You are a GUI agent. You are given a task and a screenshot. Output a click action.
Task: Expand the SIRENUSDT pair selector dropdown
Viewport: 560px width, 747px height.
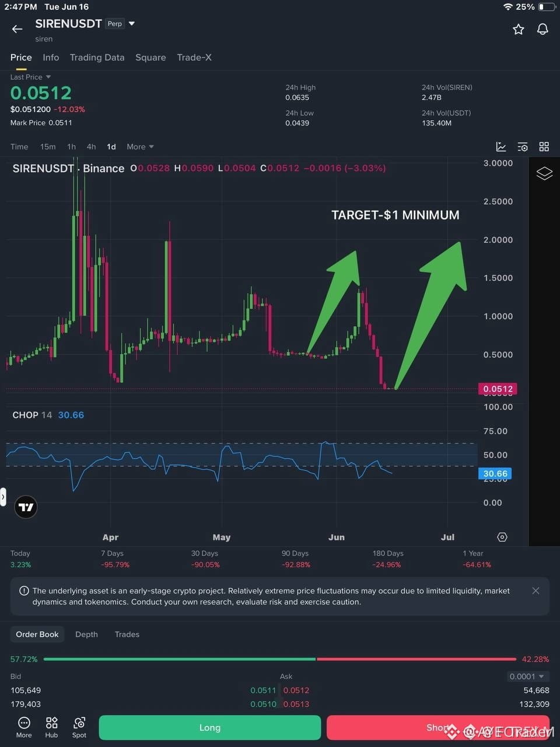point(132,23)
